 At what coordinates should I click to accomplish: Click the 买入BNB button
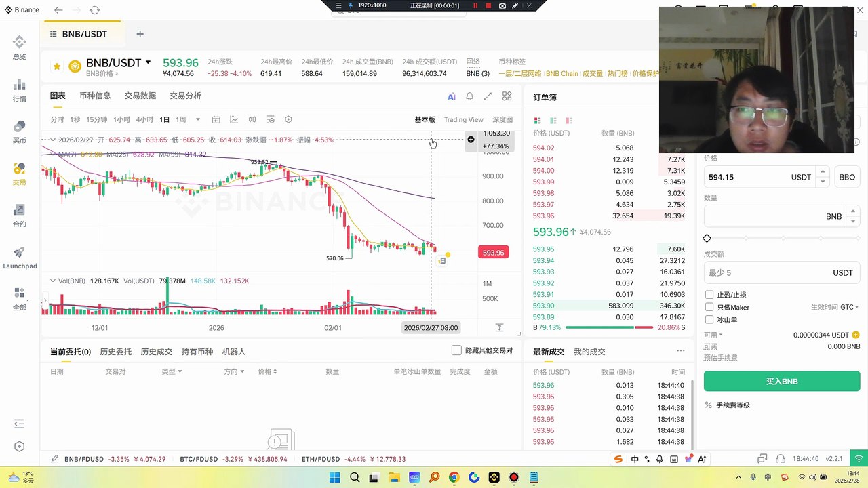pos(782,381)
